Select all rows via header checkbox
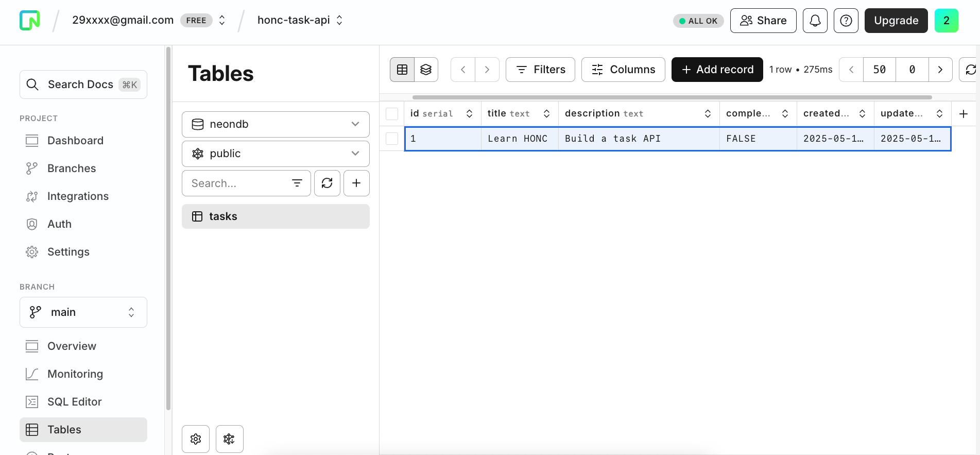 click(392, 114)
